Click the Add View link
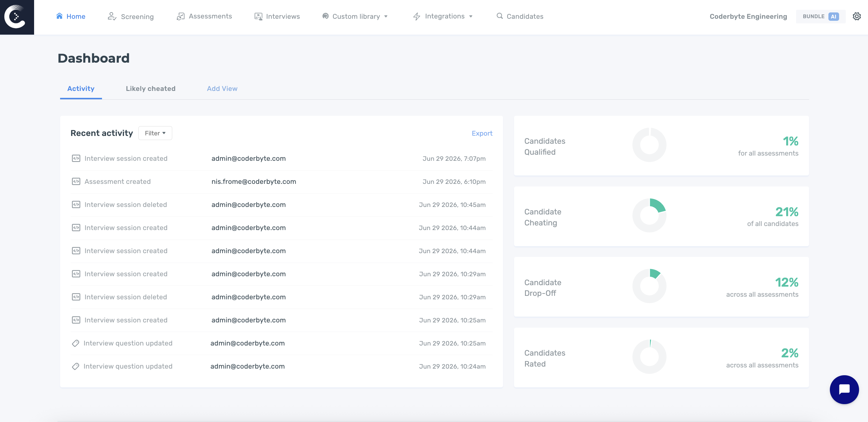Screen dimensions: 868x422 point(222,89)
